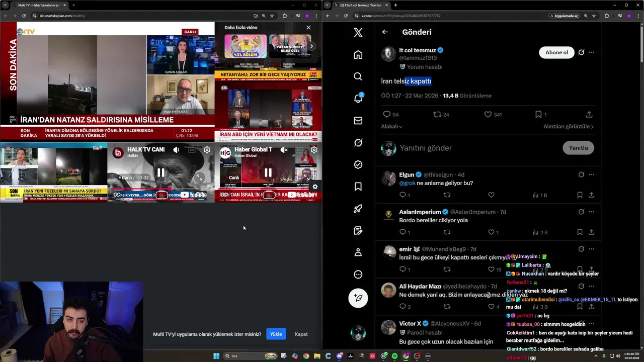Enter fullscreen on Halk TV player
The width and height of the screenshot is (644, 362).
(200, 177)
